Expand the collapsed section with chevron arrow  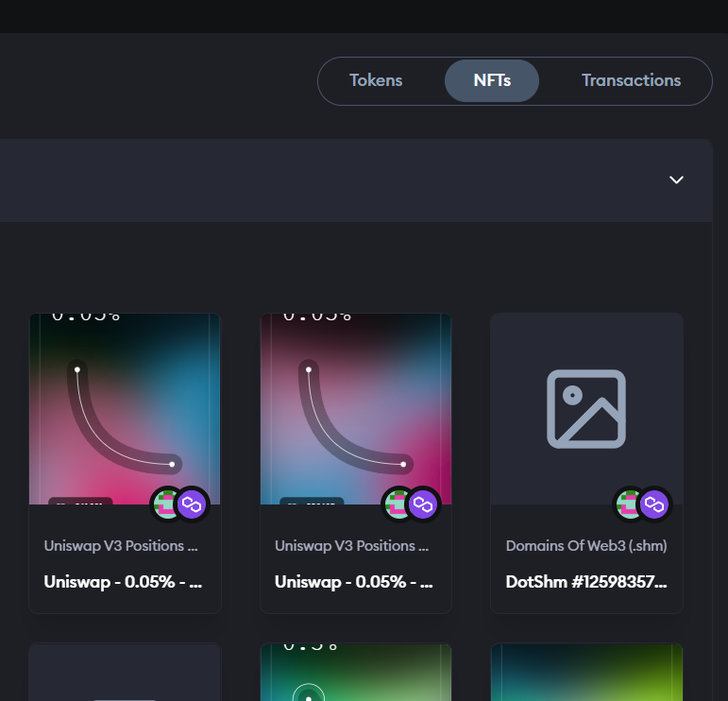[x=676, y=180]
